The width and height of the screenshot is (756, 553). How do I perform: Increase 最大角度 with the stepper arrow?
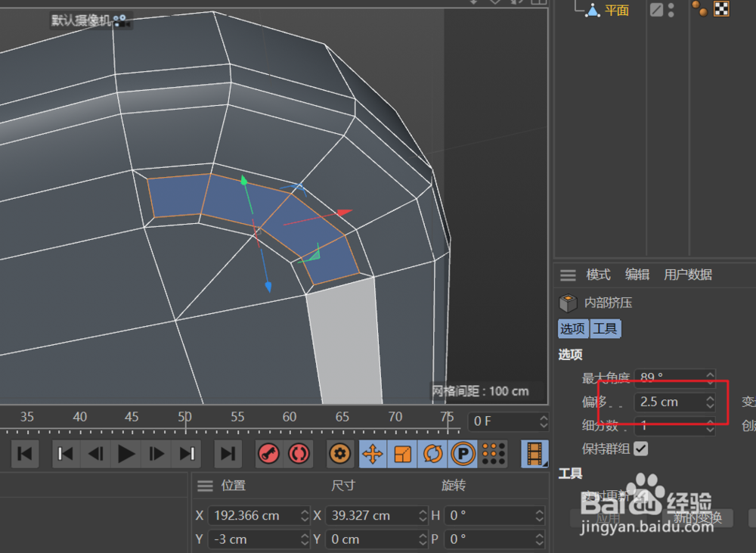coord(709,374)
